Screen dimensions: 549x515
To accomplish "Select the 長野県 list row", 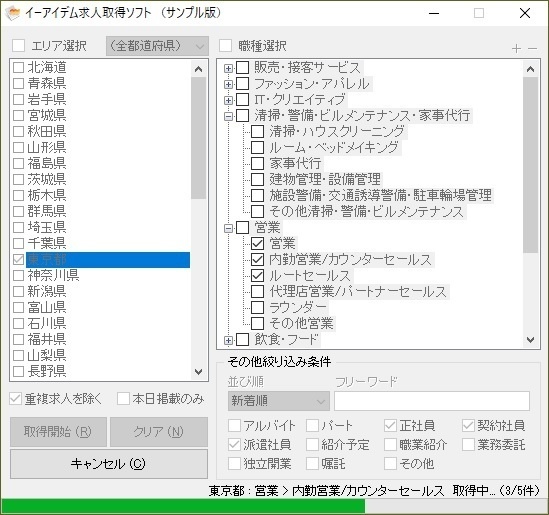I will point(101,371).
